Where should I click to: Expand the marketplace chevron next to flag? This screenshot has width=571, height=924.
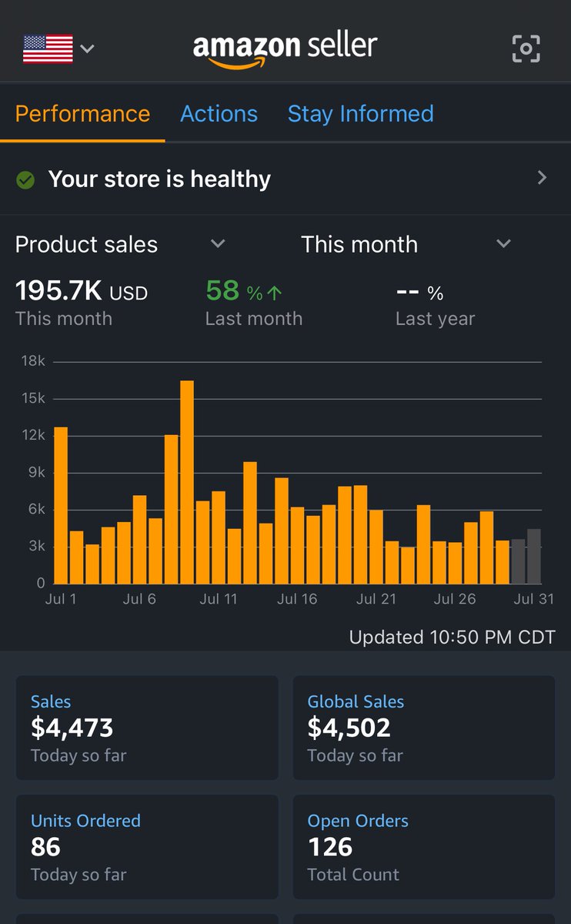coord(87,49)
